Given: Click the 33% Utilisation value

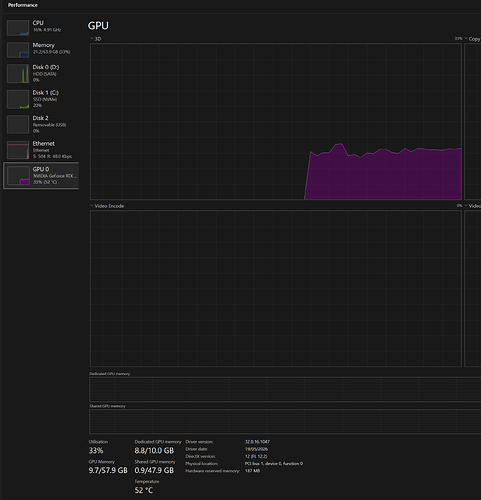Looking at the screenshot, I should (x=96, y=451).
